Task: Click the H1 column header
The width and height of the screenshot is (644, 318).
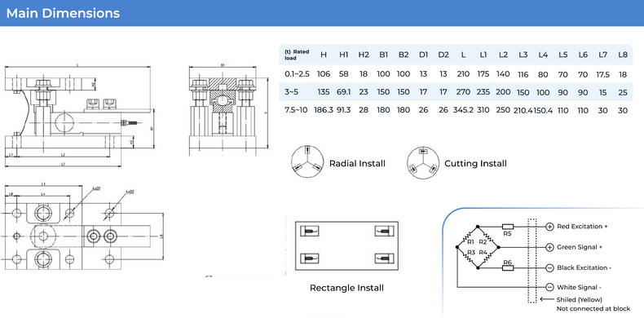Action: pos(343,55)
